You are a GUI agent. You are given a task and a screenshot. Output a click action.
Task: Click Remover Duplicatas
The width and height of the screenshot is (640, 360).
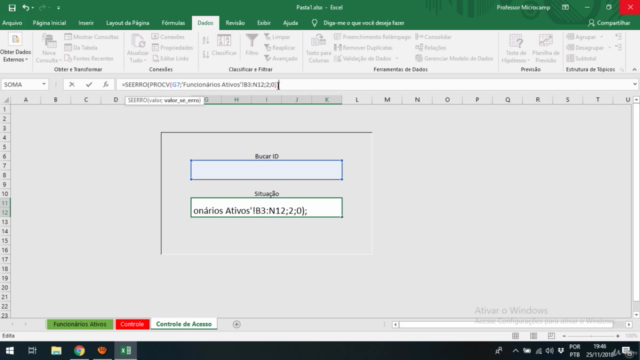coord(363,48)
